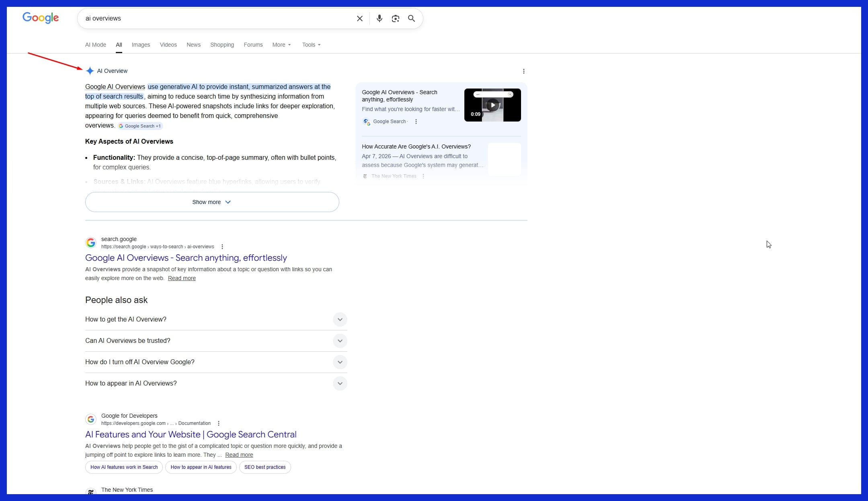Start voice search with microphone icon

[379, 19]
